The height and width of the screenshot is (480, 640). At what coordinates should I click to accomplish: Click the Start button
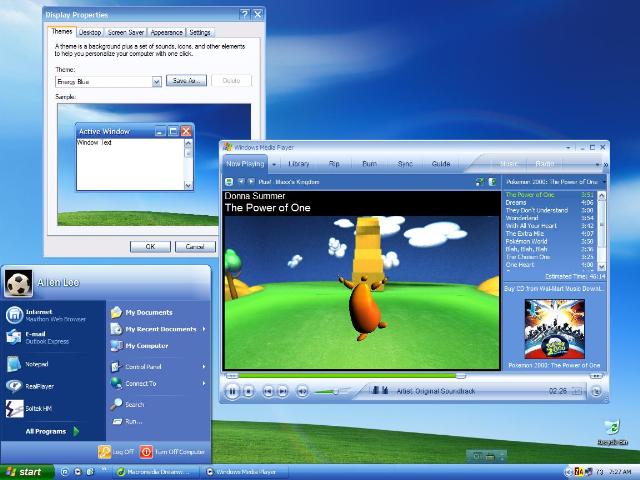tap(27, 472)
